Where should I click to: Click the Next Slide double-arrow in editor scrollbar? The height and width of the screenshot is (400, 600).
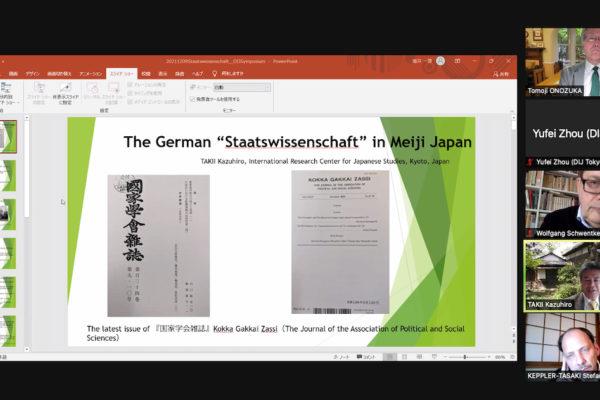coord(514,341)
